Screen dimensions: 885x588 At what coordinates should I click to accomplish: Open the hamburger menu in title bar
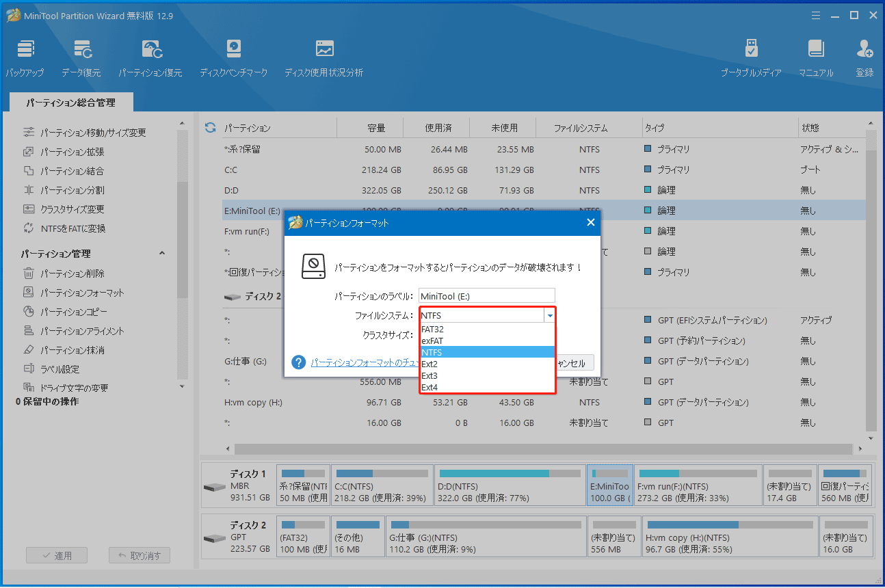pos(815,15)
